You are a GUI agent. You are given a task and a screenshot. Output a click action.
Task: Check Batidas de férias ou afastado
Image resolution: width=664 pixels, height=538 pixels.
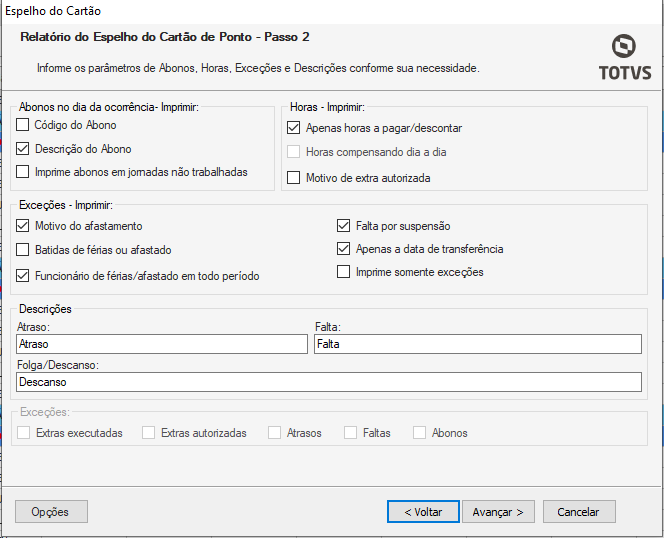coord(24,250)
